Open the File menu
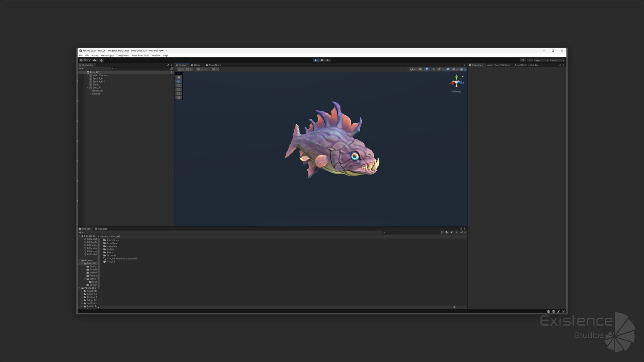The height and width of the screenshot is (362, 644). (x=80, y=56)
